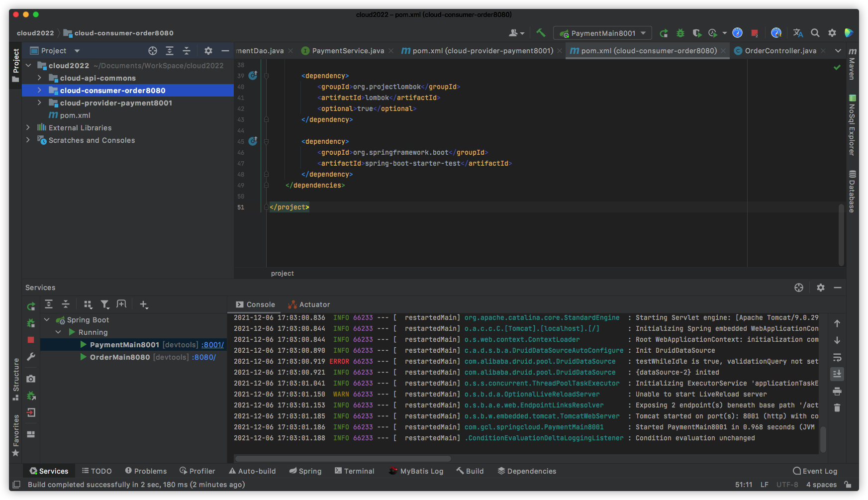868x500 pixels.
Task: Open run configuration PaymentMain8001 dropdown
Action: [x=602, y=33]
